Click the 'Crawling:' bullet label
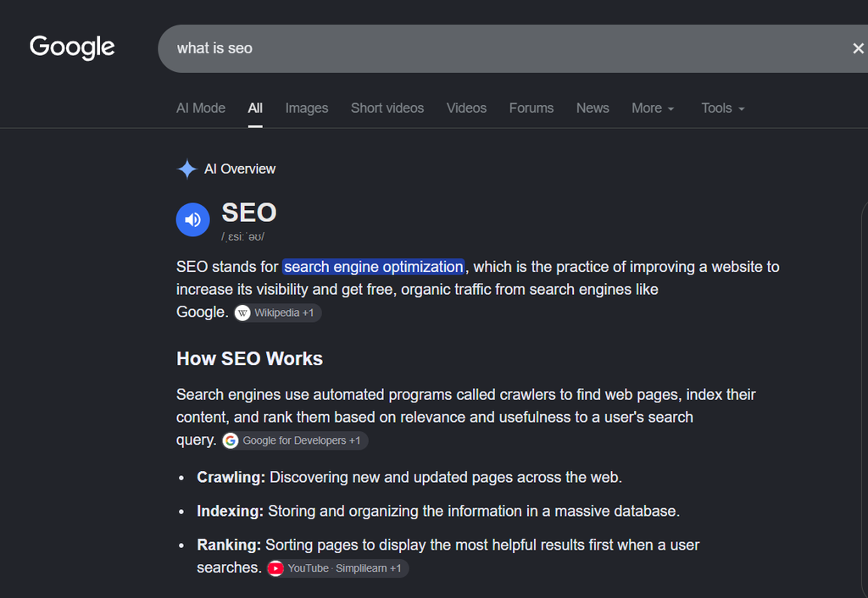Screen dimensions: 868x598 click(x=231, y=477)
